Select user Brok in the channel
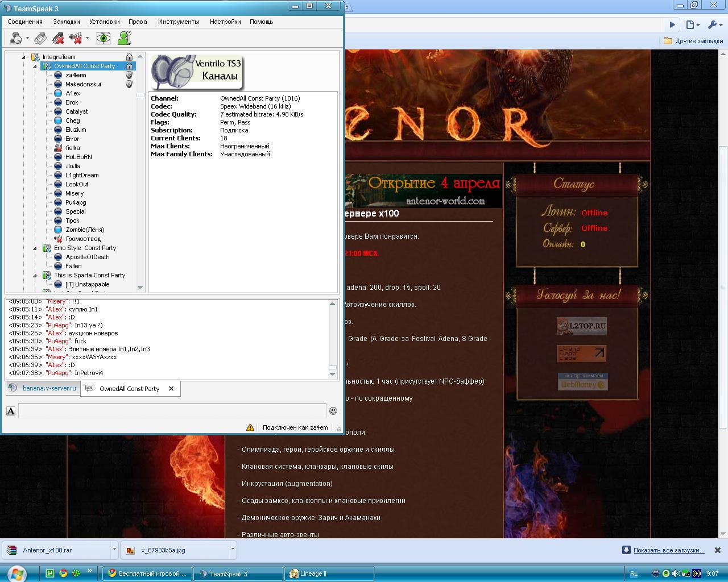This screenshot has width=728, height=582. click(x=72, y=102)
